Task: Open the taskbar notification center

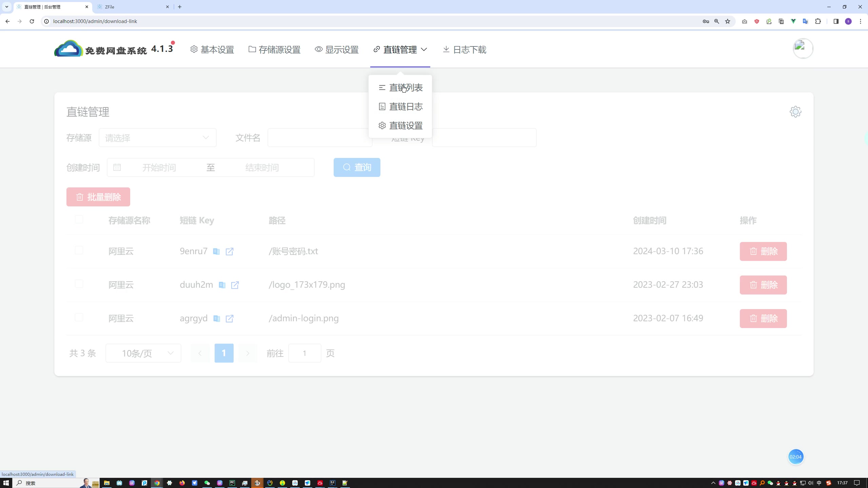Action: tap(857, 483)
